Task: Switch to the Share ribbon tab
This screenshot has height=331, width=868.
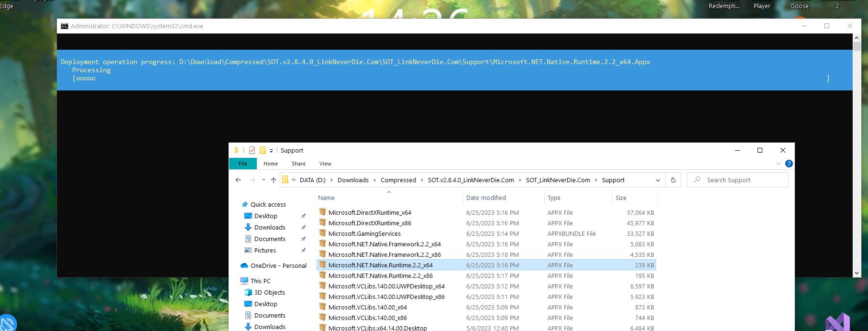Action: [298, 164]
